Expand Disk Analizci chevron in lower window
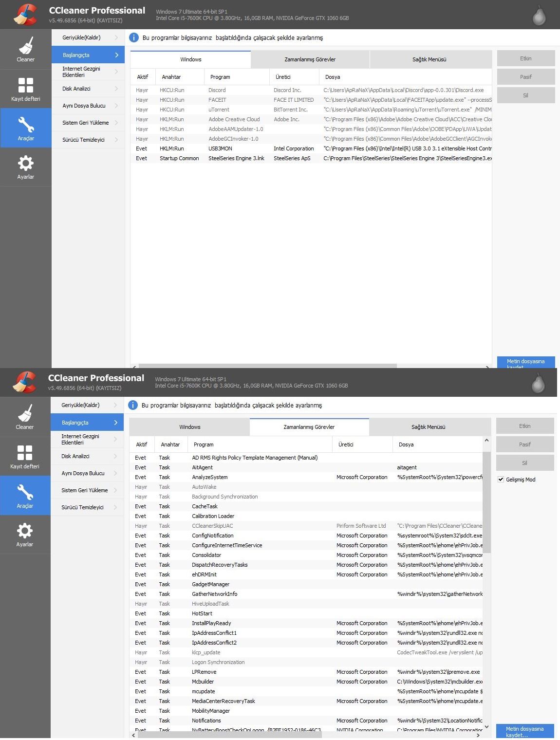The height and width of the screenshot is (740, 560). (x=115, y=456)
